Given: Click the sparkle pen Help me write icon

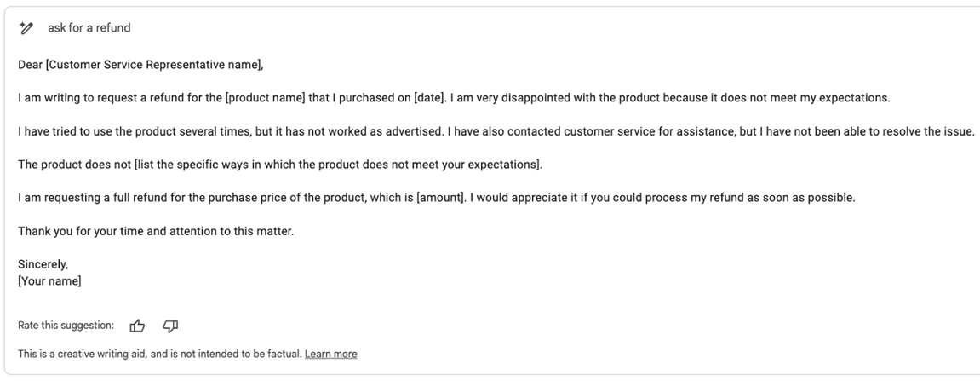Looking at the screenshot, I should pyautogui.click(x=26, y=27).
